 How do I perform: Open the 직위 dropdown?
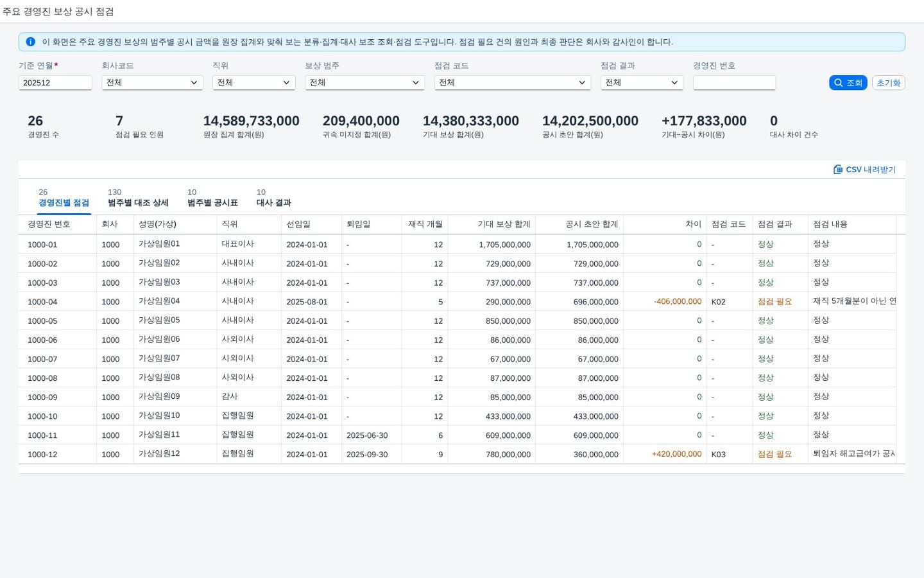253,83
